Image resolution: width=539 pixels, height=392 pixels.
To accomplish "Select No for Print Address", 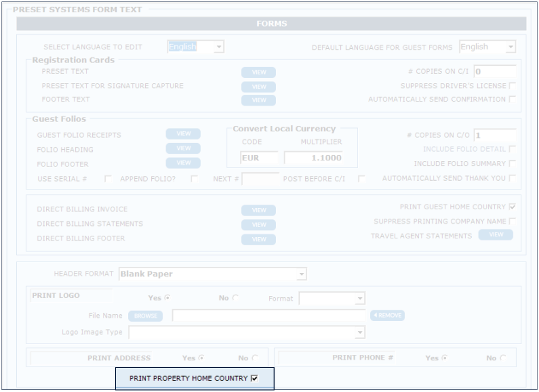I will [255, 358].
